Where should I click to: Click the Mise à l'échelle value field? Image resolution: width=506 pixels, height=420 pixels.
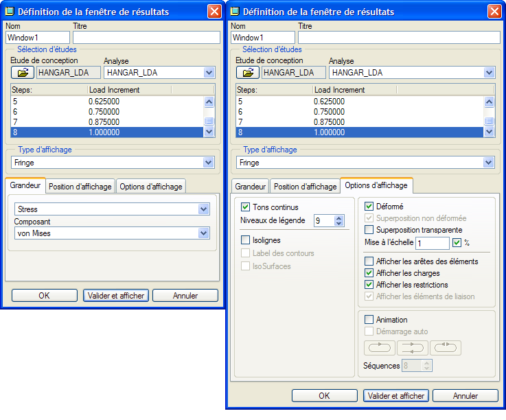click(x=433, y=242)
